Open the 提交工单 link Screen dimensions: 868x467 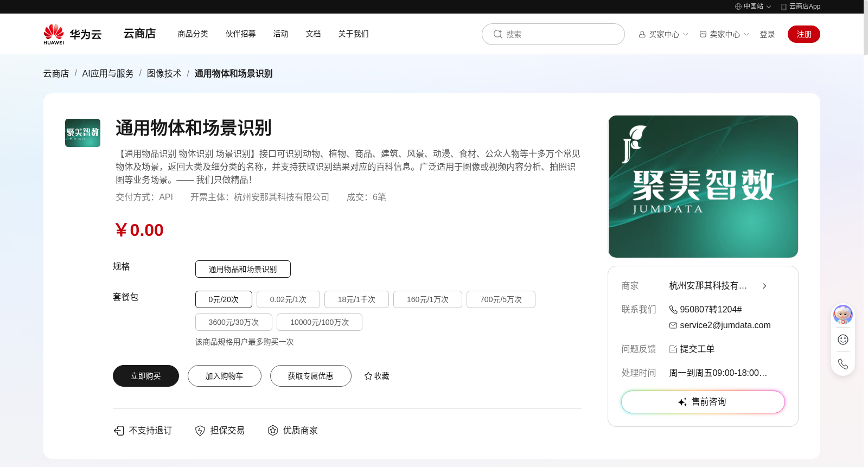pyautogui.click(x=697, y=349)
